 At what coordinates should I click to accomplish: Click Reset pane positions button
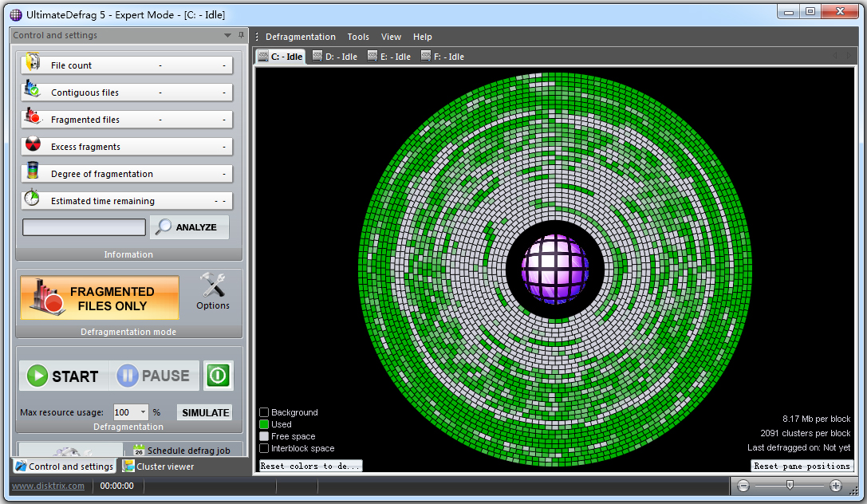802,466
